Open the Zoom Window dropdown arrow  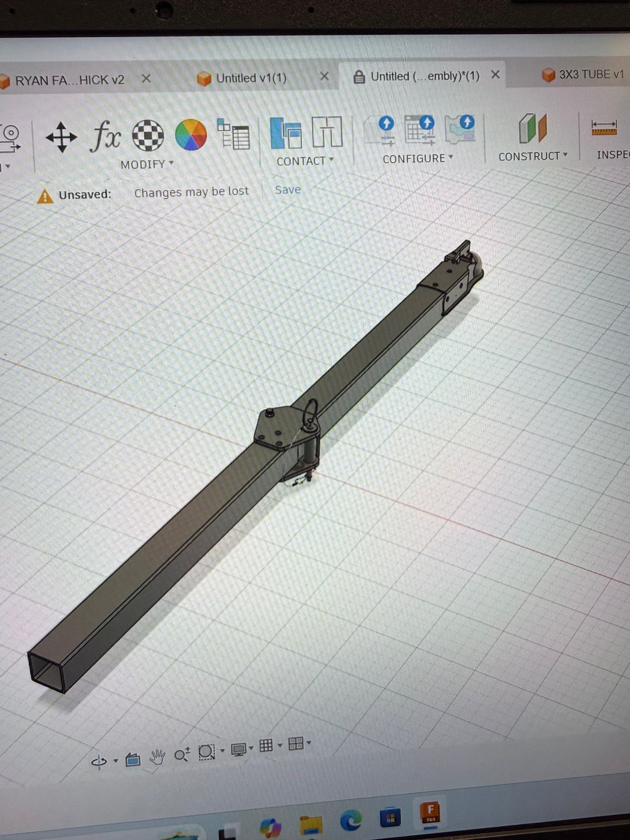(x=222, y=751)
